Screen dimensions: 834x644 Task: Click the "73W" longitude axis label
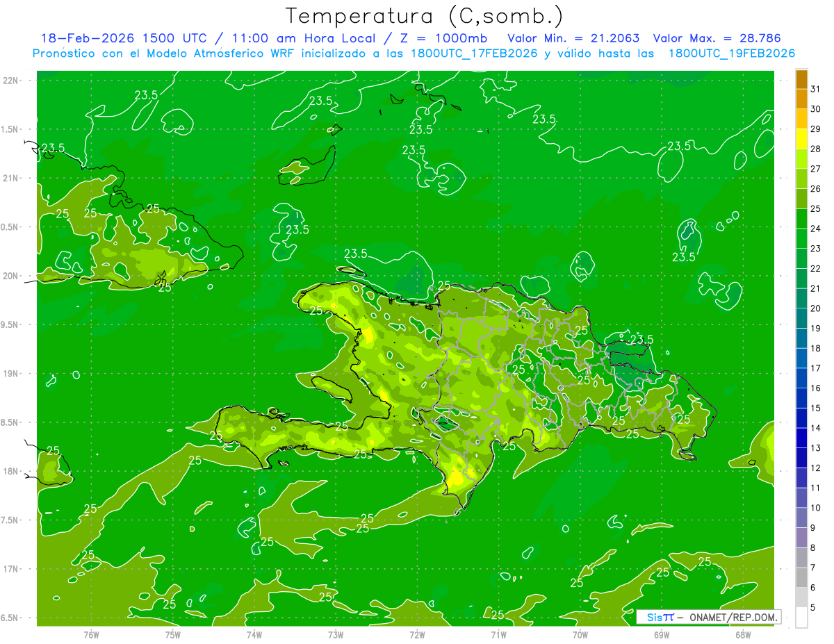pyautogui.click(x=335, y=634)
